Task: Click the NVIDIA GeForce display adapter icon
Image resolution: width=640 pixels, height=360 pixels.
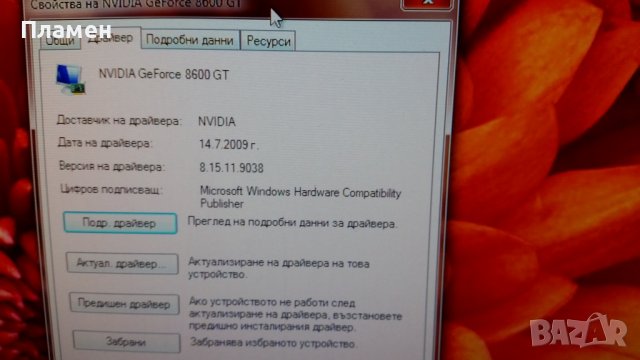Action: click(x=70, y=80)
